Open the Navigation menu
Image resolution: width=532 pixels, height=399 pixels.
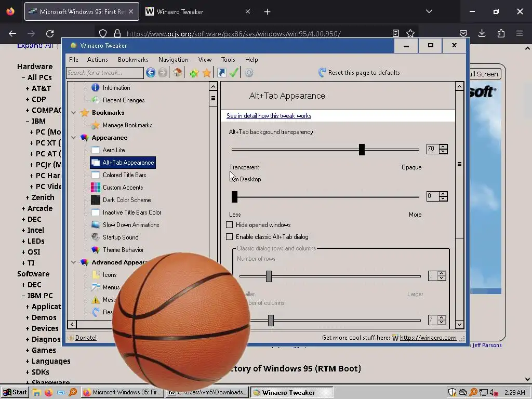pyautogui.click(x=174, y=60)
